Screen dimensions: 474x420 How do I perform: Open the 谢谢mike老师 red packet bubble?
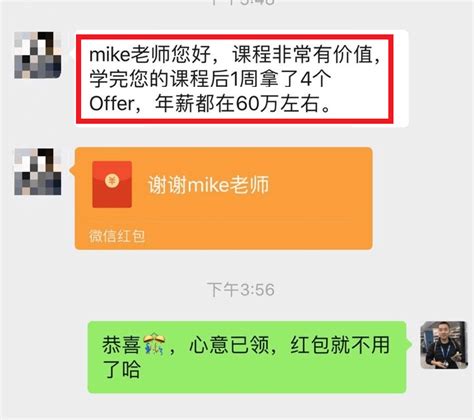[x=223, y=198]
